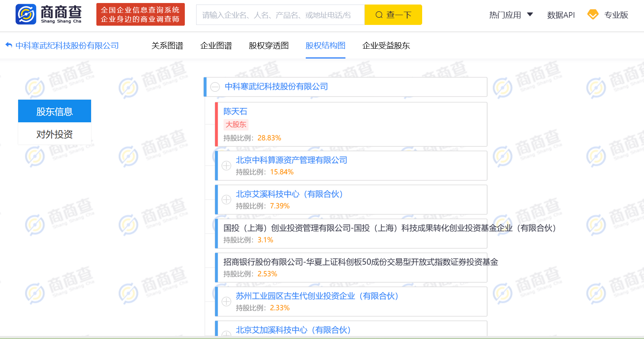Click the yellow 查一下 search button
The width and height of the screenshot is (644, 339).
click(393, 15)
